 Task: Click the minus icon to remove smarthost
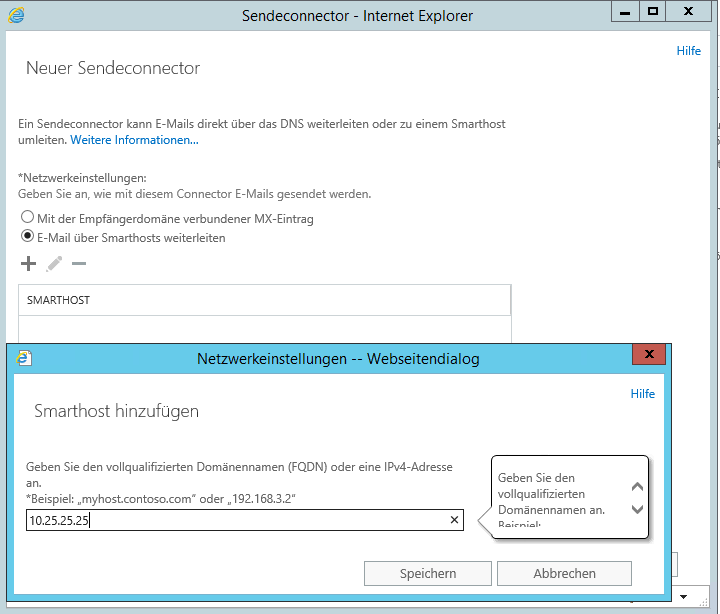79,264
